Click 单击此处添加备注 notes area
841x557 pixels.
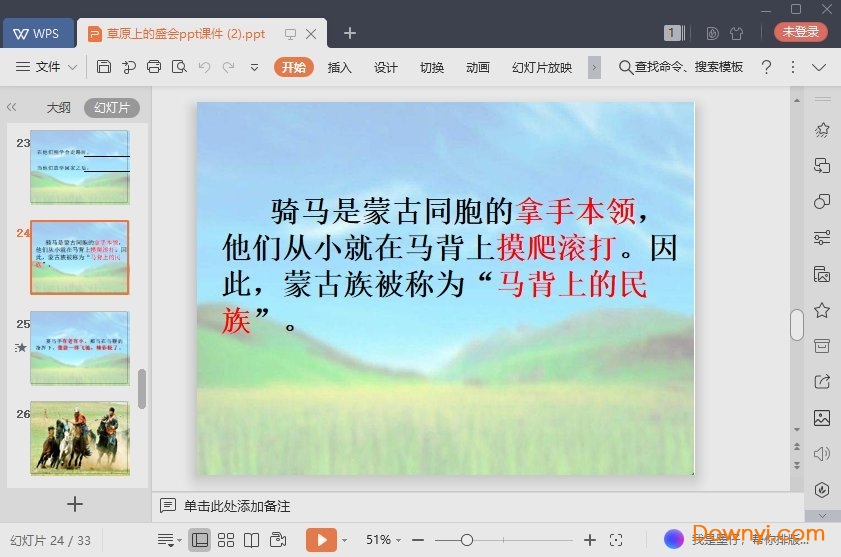[237, 506]
